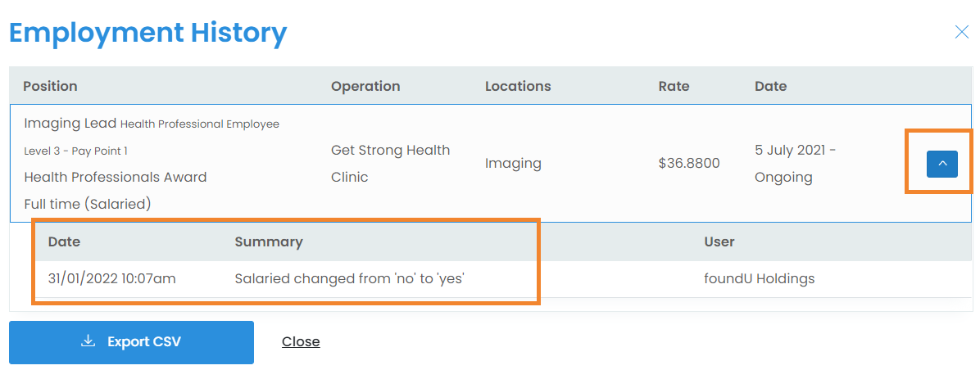Viewport: 980px width, 388px height.
Task: Collapse the Imaging Lead row details
Action: (941, 164)
